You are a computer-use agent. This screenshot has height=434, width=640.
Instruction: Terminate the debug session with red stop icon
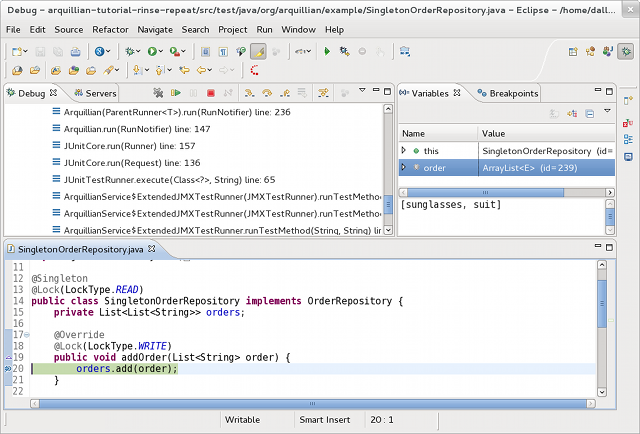coord(211,93)
